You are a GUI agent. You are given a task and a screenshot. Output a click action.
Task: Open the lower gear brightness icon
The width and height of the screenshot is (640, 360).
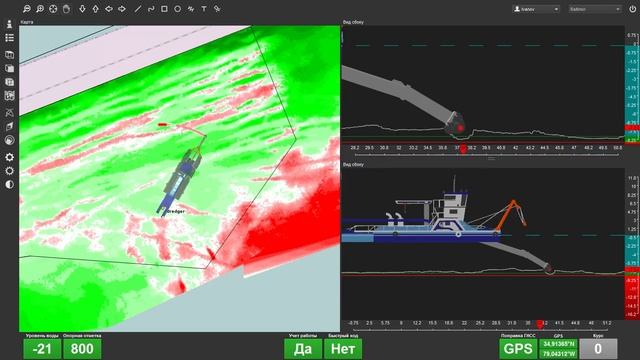click(9, 171)
